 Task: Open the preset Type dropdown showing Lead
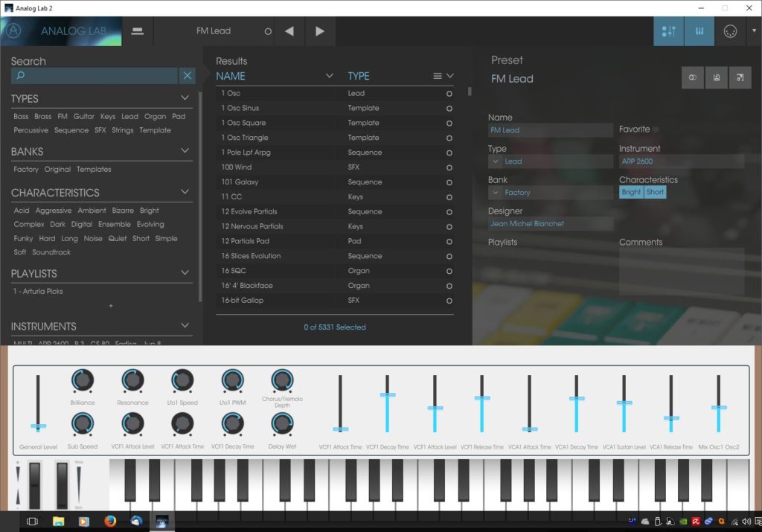tap(550, 161)
